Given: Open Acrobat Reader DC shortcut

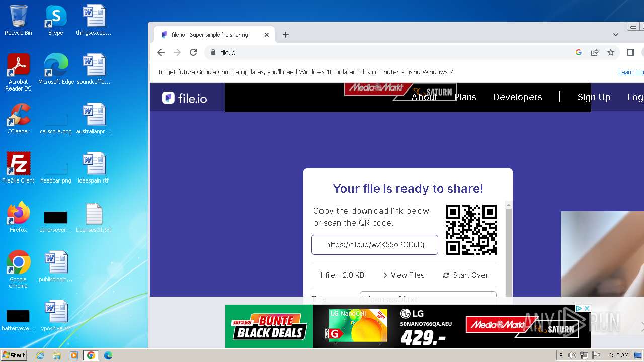Looking at the screenshot, I should pos(18,72).
